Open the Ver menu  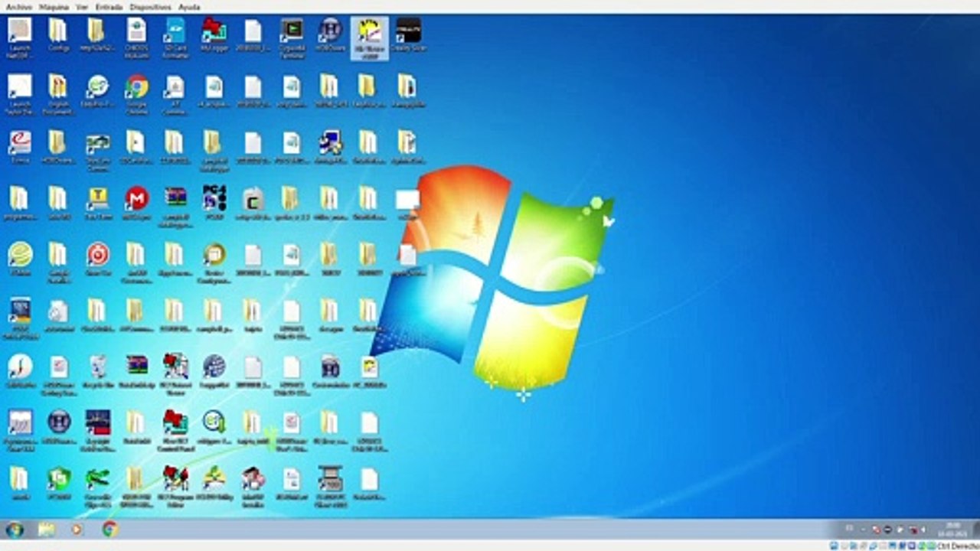coord(83,7)
